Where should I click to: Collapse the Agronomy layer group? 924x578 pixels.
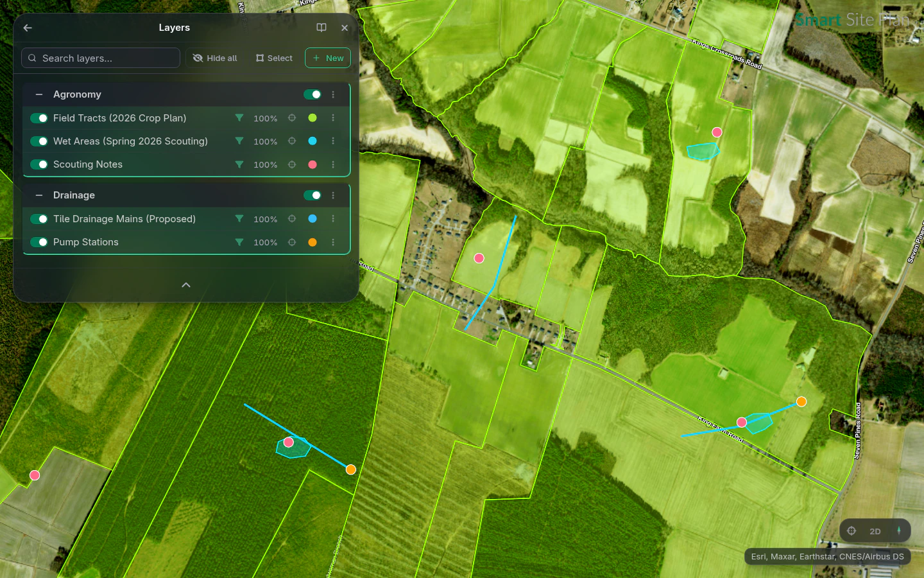point(39,94)
